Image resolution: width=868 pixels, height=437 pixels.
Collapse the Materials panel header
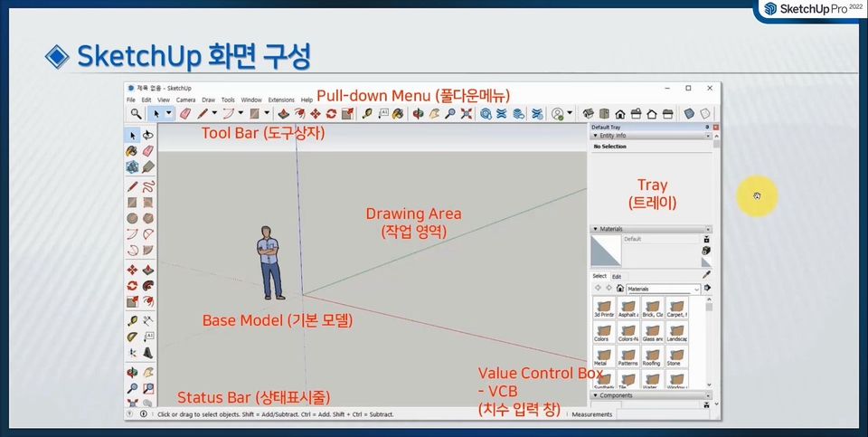point(652,229)
